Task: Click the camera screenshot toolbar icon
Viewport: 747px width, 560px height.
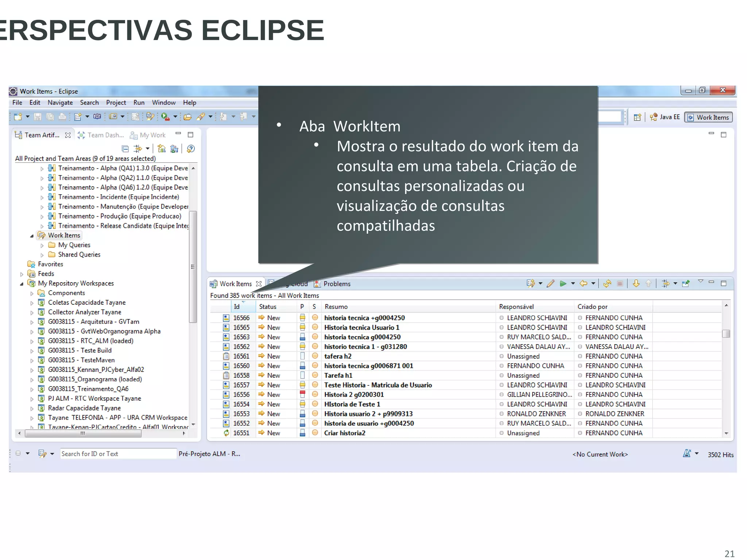Action: pos(97,117)
